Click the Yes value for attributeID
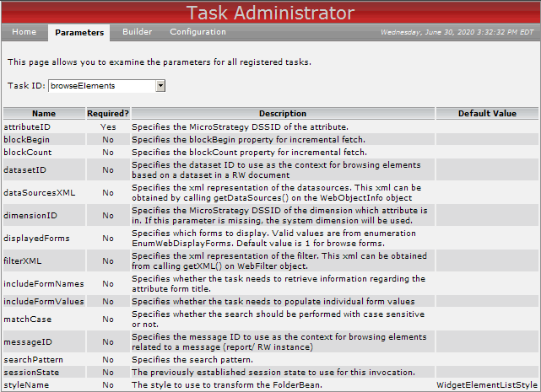The width and height of the screenshot is (541, 392). click(108, 127)
